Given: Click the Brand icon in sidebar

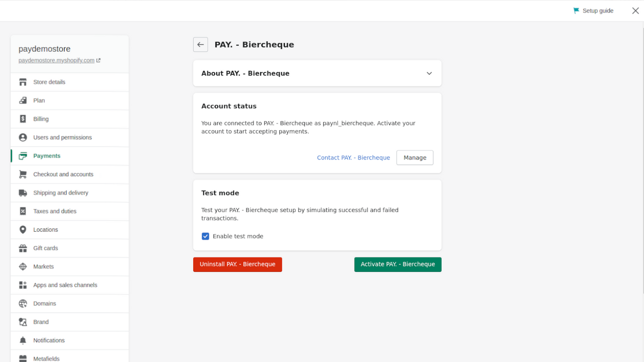Looking at the screenshot, I should 23,322.
